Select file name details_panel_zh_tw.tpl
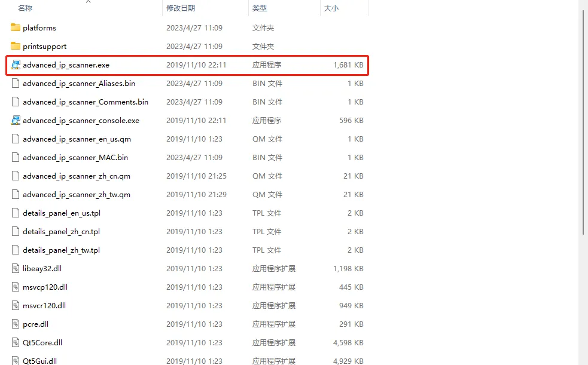The height and width of the screenshot is (365, 588). [61, 250]
